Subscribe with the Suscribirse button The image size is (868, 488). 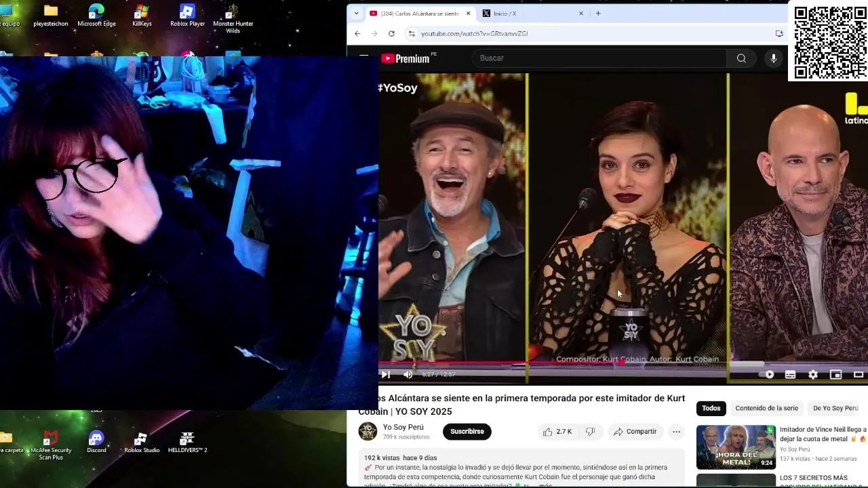467,432
